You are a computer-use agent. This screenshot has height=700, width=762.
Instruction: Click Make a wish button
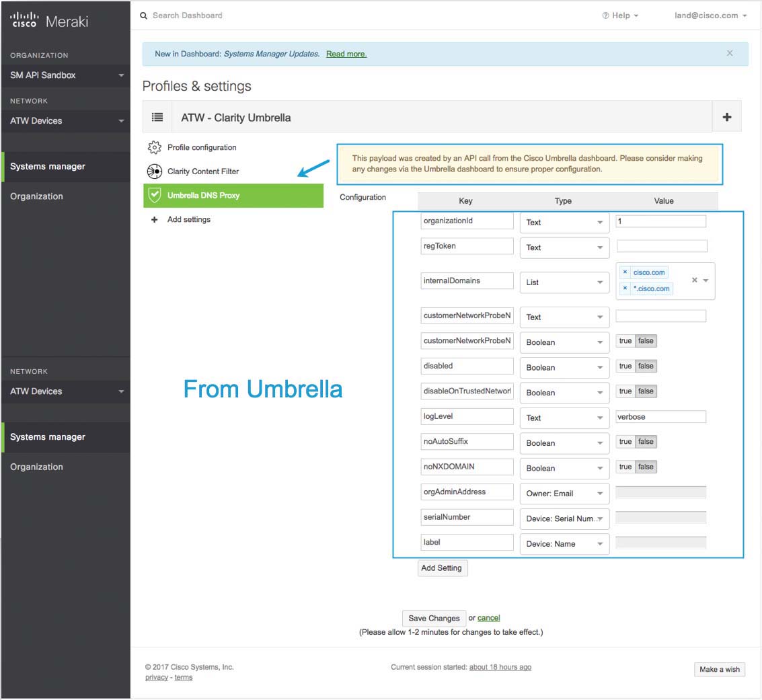[x=719, y=669]
